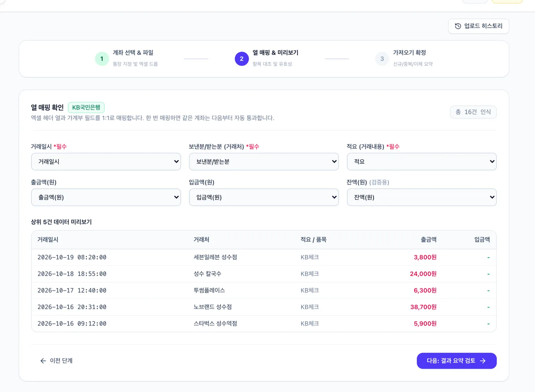The width and height of the screenshot is (535, 392).
Task: Click the history clock icon in 업로드 히스토리
Action: click(x=458, y=26)
